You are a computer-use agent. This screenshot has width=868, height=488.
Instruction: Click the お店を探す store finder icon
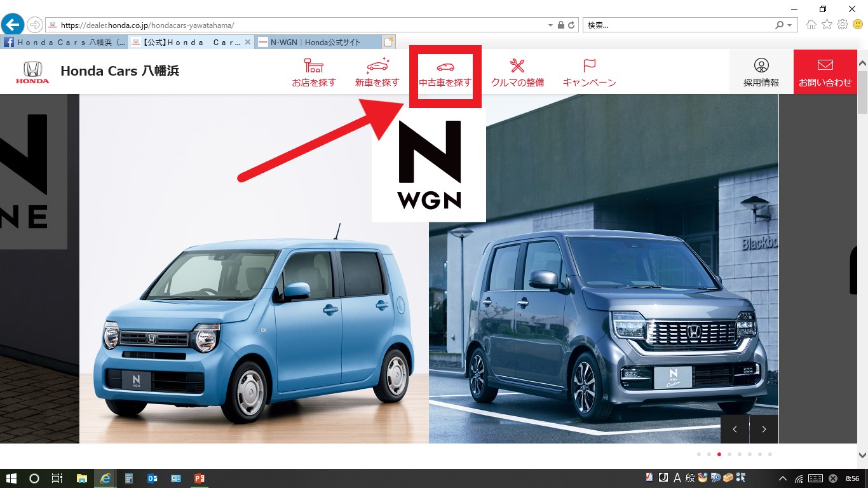tap(313, 72)
